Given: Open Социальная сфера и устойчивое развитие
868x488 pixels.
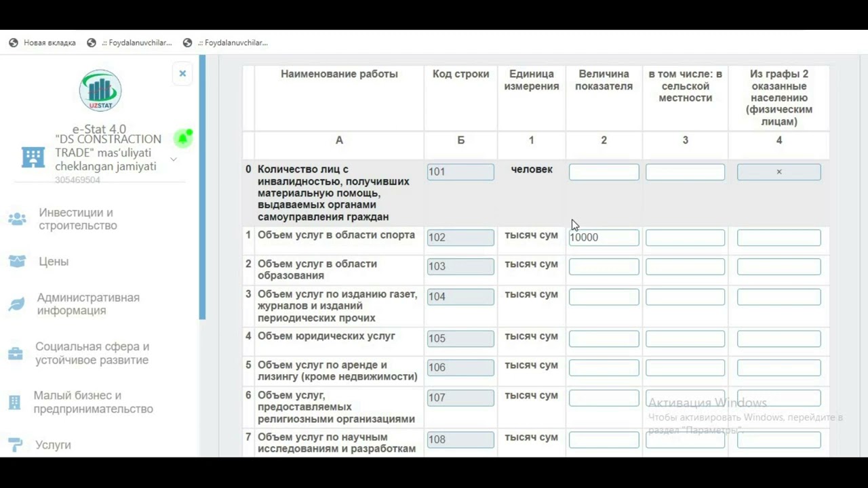Looking at the screenshot, I should pos(92,353).
